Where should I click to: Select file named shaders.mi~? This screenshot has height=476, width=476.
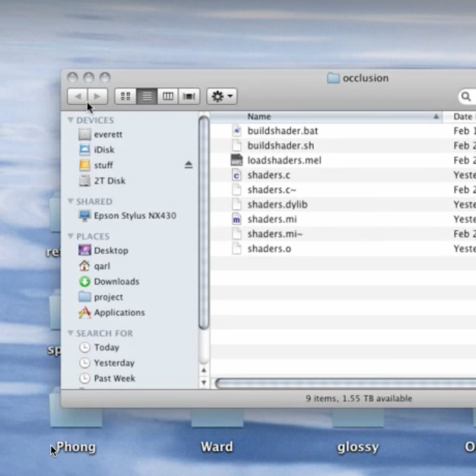[275, 234]
